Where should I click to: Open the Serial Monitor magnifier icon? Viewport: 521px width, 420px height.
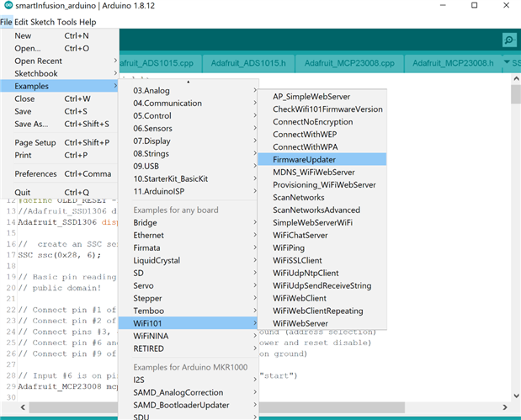[508, 40]
